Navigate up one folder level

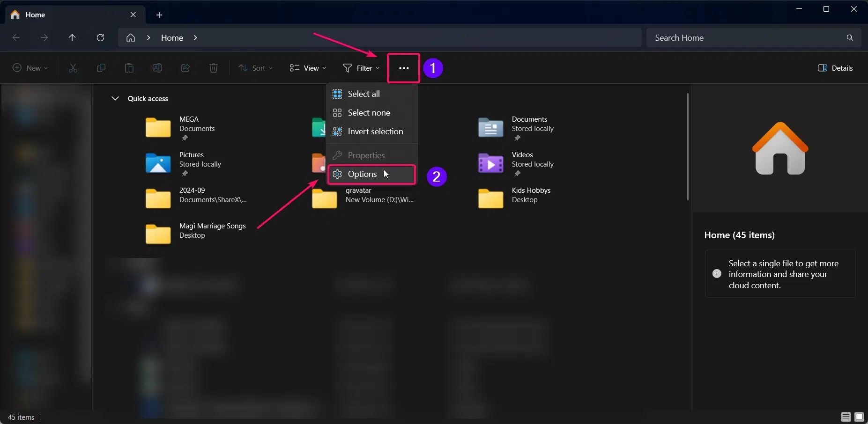point(72,37)
